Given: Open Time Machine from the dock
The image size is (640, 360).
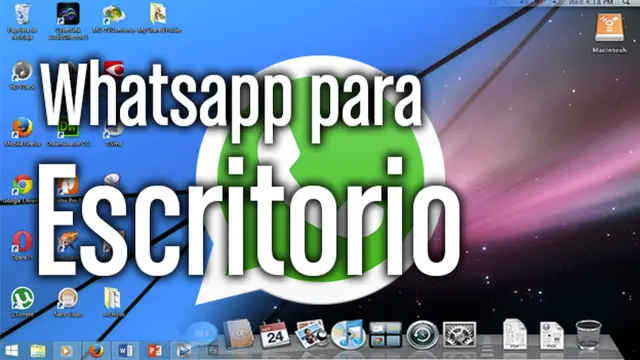Looking at the screenshot, I should [x=422, y=335].
